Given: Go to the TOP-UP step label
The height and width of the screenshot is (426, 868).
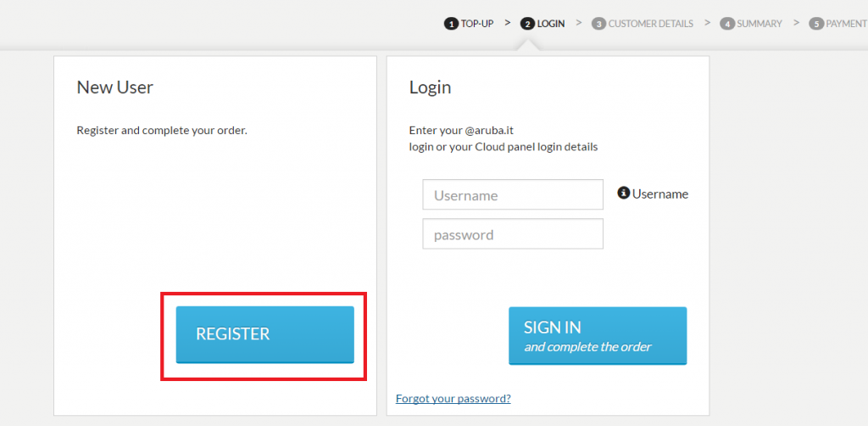Looking at the screenshot, I should 477,24.
